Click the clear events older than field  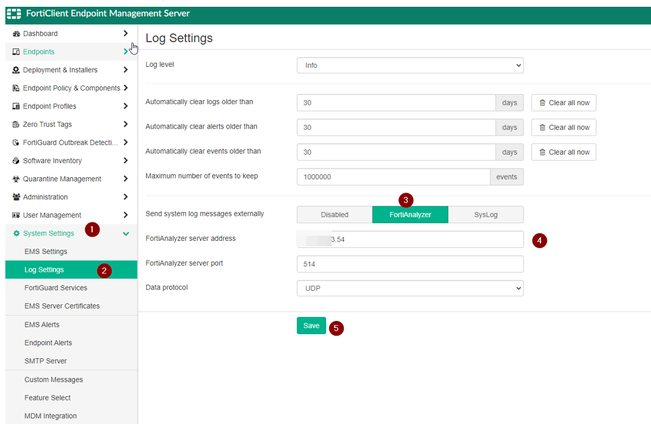(396, 152)
